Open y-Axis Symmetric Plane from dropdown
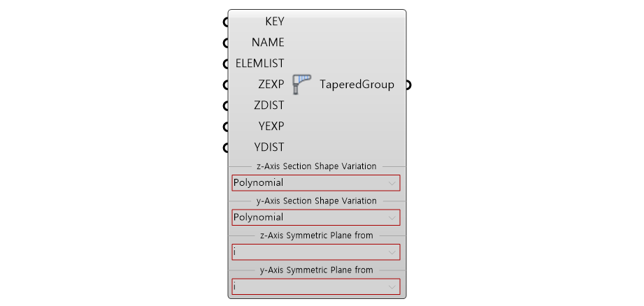 coord(316,286)
